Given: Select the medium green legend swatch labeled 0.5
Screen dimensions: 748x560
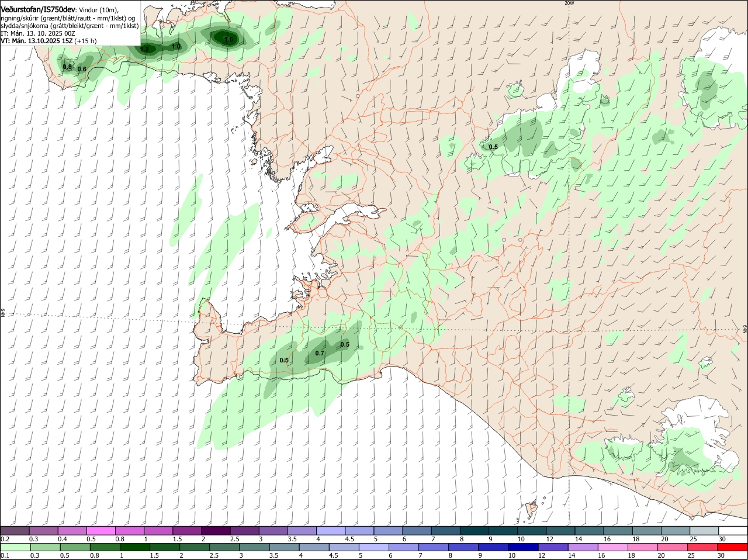Looking at the screenshot, I should tap(75, 547).
